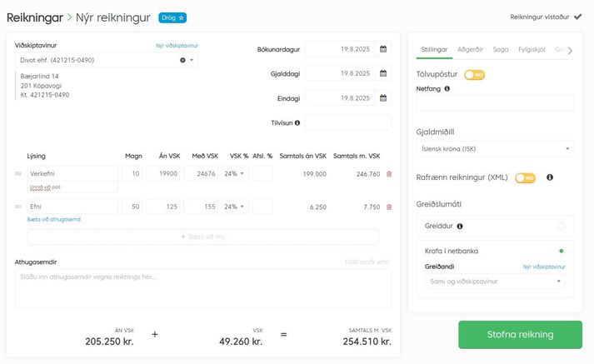594x364 pixels.
Task: Open the Eindagi calendar picker
Action: coord(383,98)
